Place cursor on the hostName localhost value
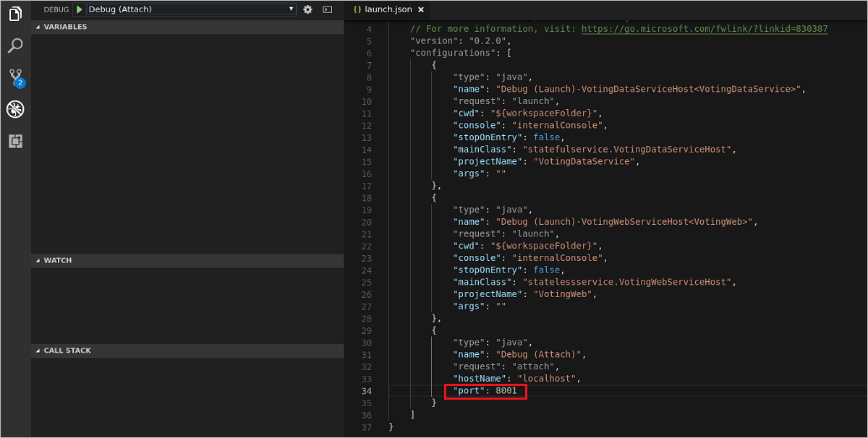This screenshot has width=868, height=438. tap(547, 378)
